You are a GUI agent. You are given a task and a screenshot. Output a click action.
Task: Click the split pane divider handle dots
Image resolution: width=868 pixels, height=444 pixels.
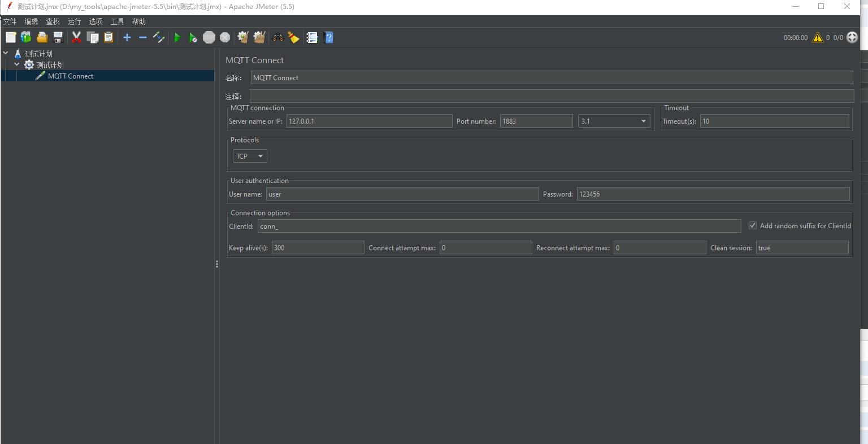[x=217, y=264]
